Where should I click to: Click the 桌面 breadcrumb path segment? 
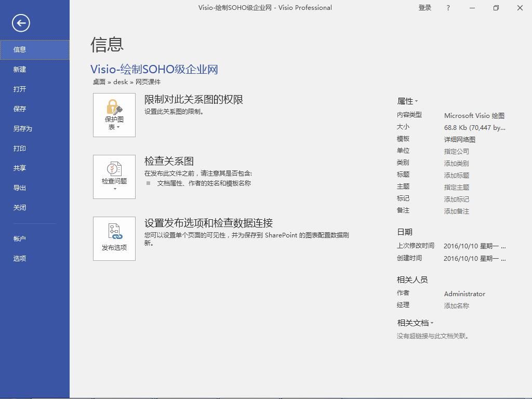pyautogui.click(x=99, y=82)
